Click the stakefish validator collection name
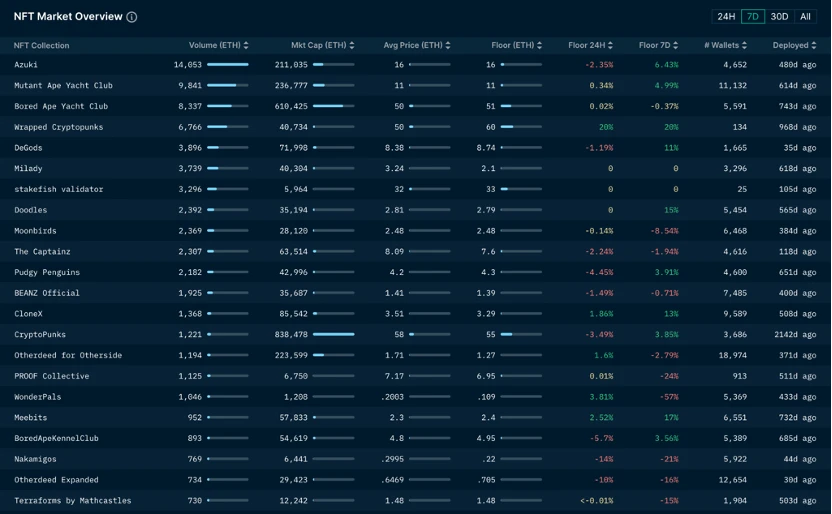 pyautogui.click(x=58, y=189)
